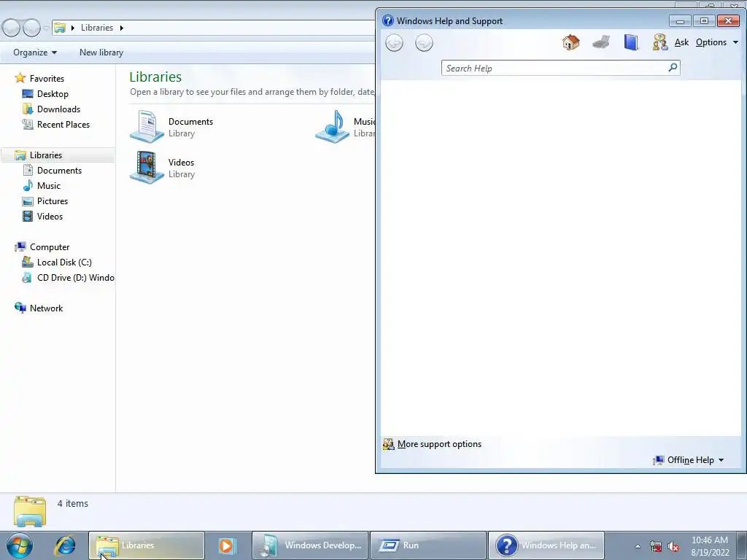Click the 4 items status text
Image resolution: width=747 pixels, height=560 pixels.
pyautogui.click(x=72, y=503)
